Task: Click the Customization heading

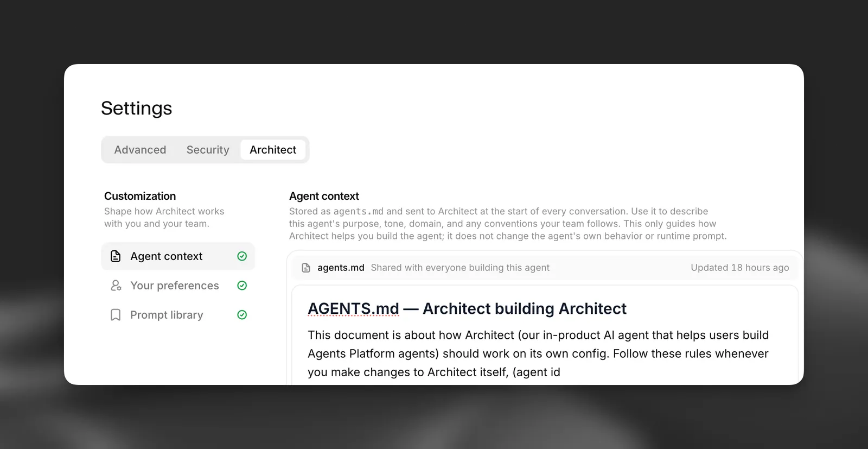Action: (x=140, y=196)
